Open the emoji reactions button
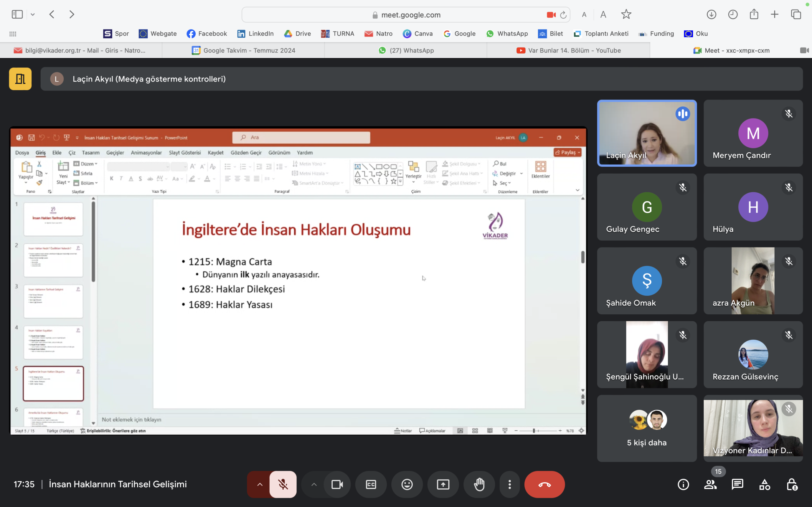Image resolution: width=812 pixels, height=507 pixels. (x=407, y=484)
